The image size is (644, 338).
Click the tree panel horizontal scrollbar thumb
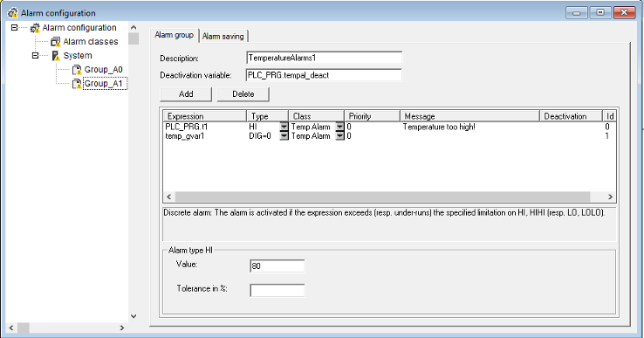tap(24, 328)
